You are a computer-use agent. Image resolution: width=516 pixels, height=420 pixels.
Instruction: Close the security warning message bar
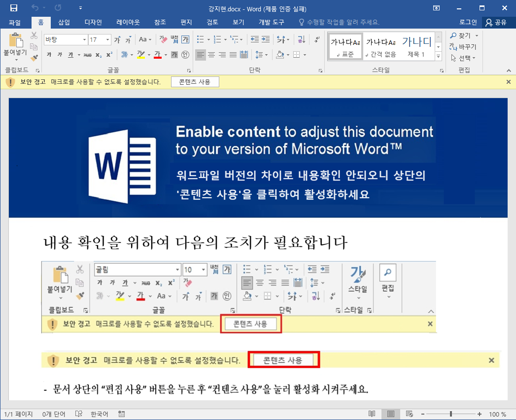[x=509, y=82]
